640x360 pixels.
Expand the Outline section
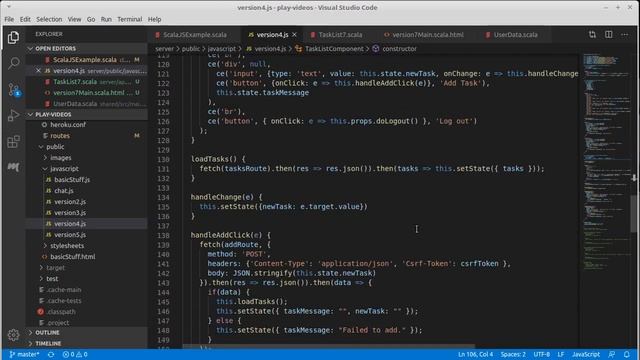click(x=87, y=333)
